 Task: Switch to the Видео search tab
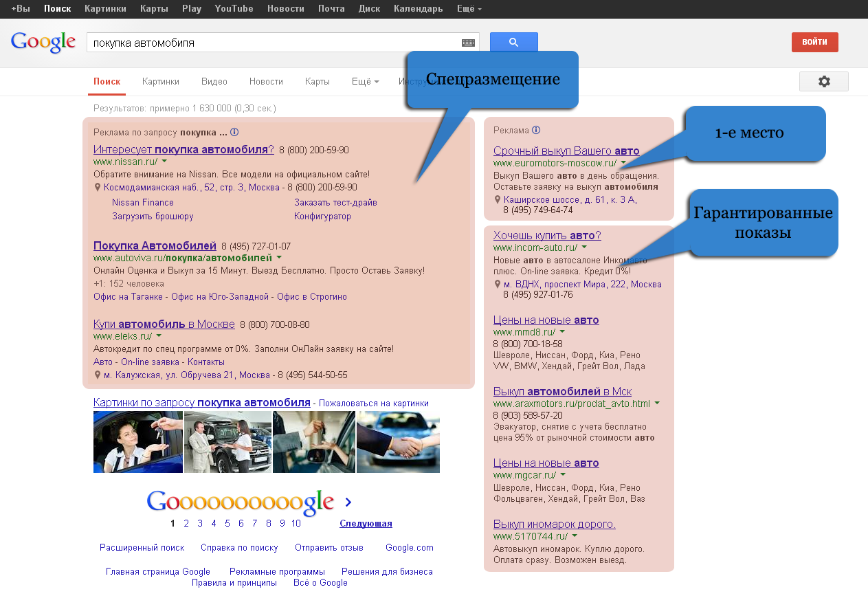pyautogui.click(x=214, y=81)
